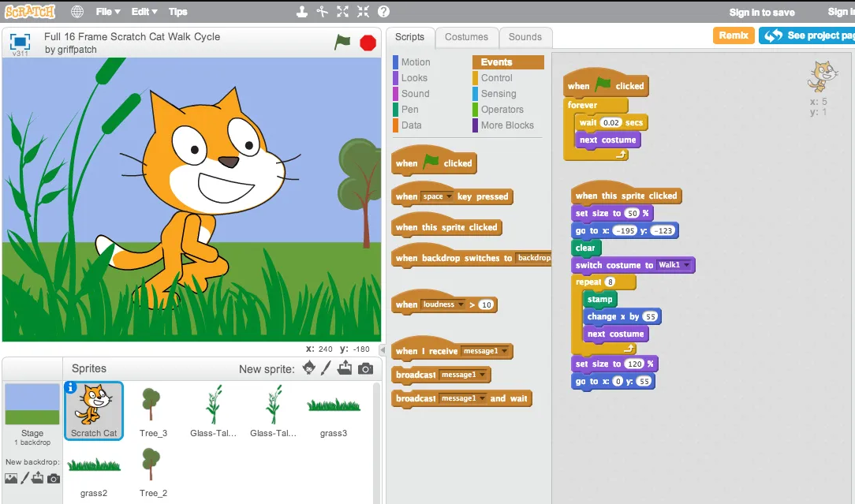Image resolution: width=855 pixels, height=504 pixels.
Task: Open the Walk1 costume dropdown
Action: 674,265
